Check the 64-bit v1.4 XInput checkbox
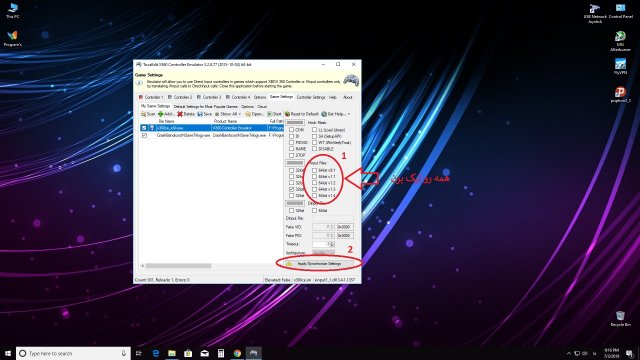Viewport: 640px width, 360px height. coord(314,196)
